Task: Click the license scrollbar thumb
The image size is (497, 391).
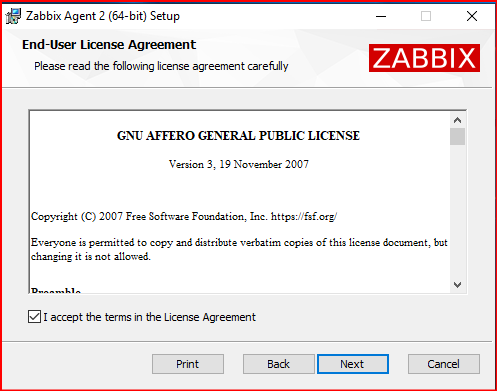Action: [457, 137]
